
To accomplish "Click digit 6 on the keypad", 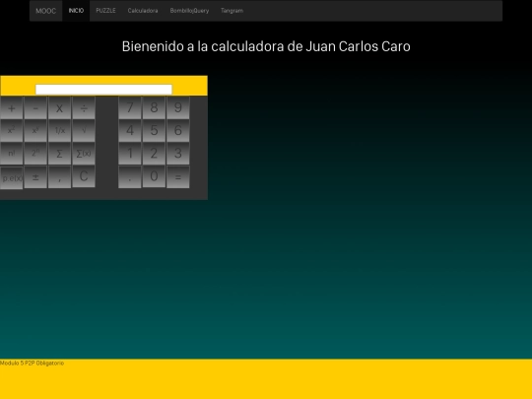I will tap(177, 131).
